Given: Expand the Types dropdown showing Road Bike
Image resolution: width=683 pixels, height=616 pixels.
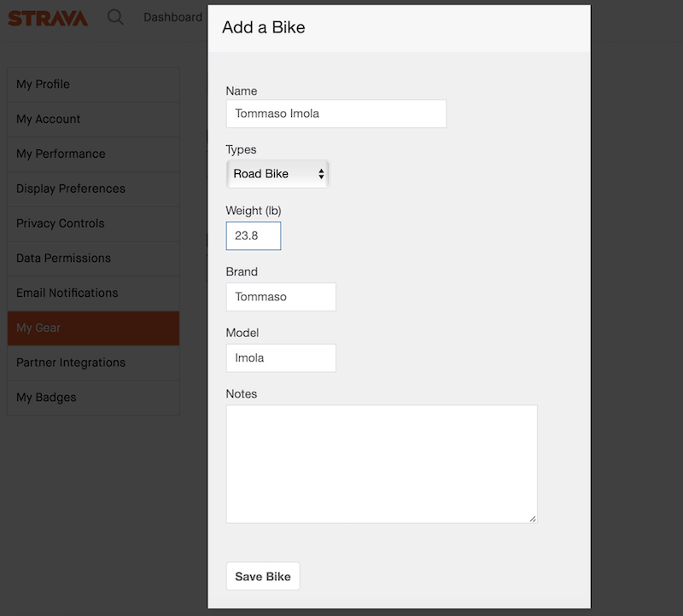Looking at the screenshot, I should point(277,174).
